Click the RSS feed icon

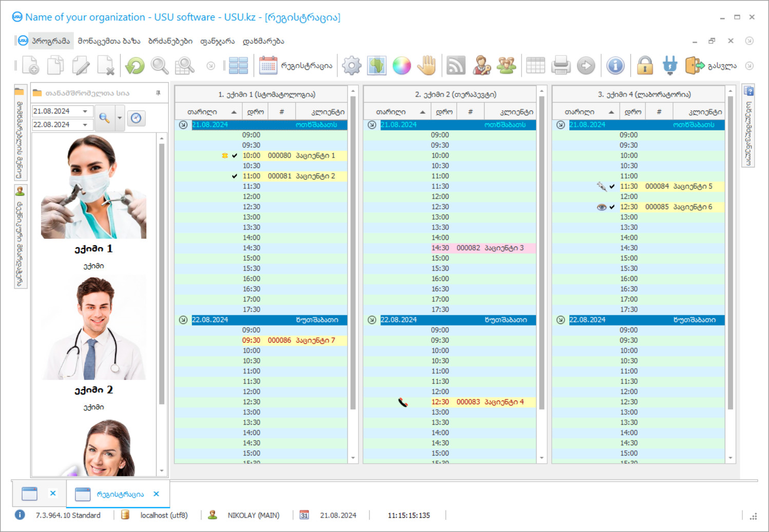pos(456,65)
